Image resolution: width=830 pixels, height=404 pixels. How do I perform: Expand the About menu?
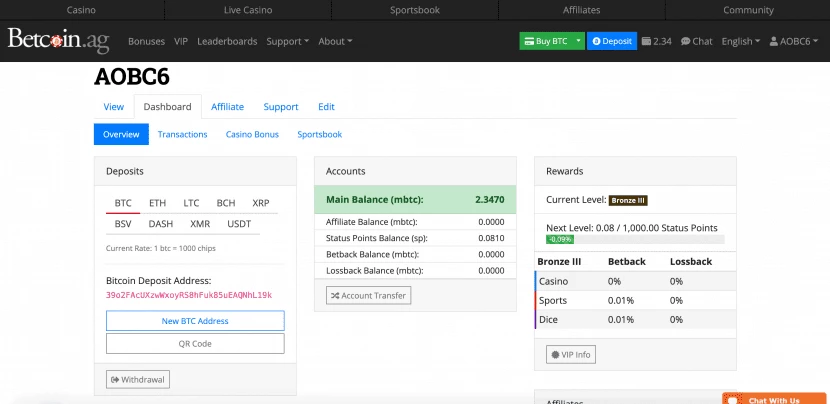[x=335, y=41]
